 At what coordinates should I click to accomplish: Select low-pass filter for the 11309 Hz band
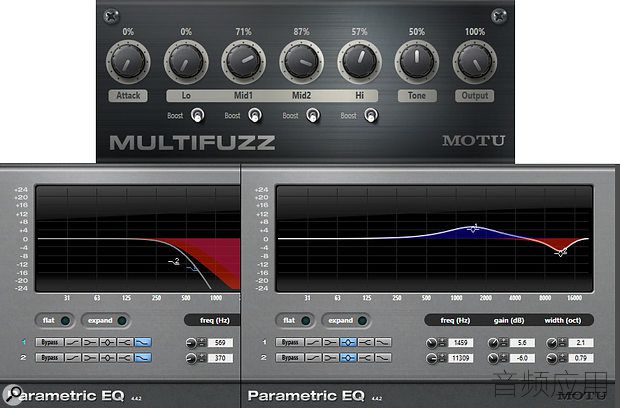383,358
